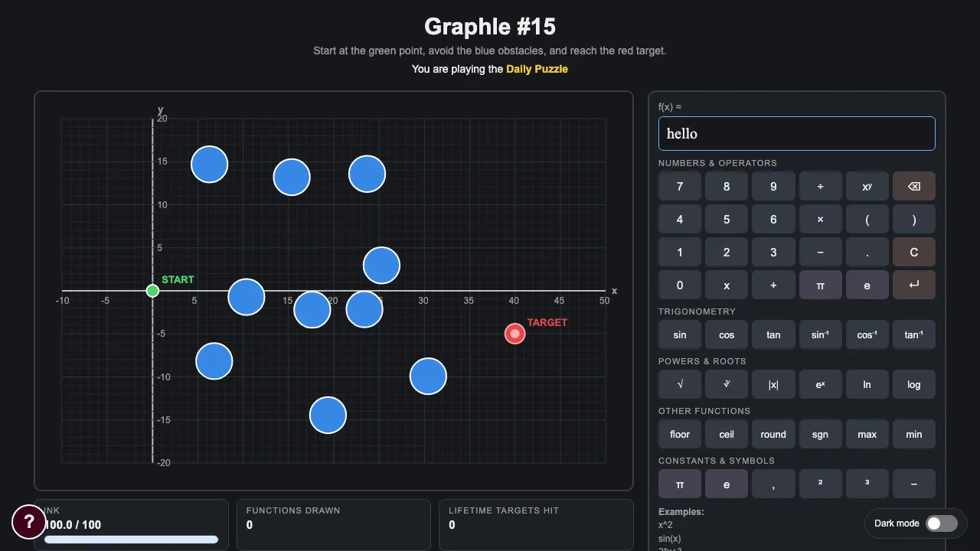
Task: Insert the square root symbol
Action: pyautogui.click(x=680, y=384)
